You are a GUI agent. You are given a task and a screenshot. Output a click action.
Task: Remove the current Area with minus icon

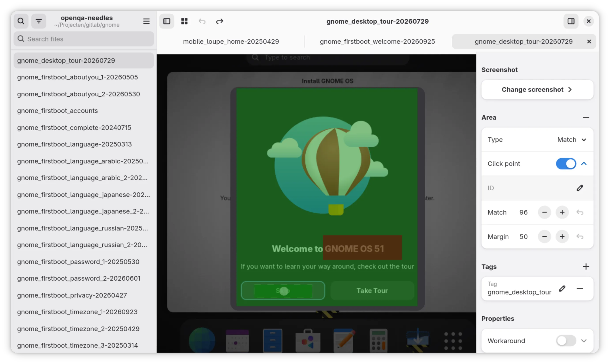coord(586,118)
